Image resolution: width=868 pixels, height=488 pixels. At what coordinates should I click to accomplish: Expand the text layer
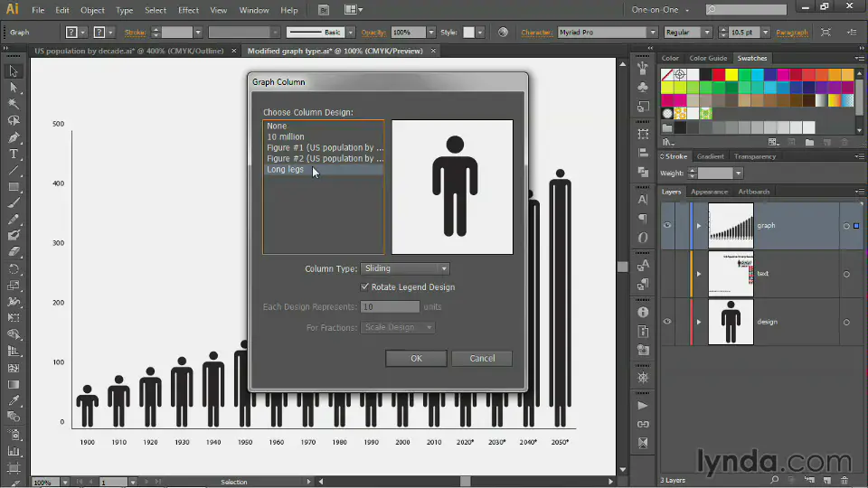698,274
